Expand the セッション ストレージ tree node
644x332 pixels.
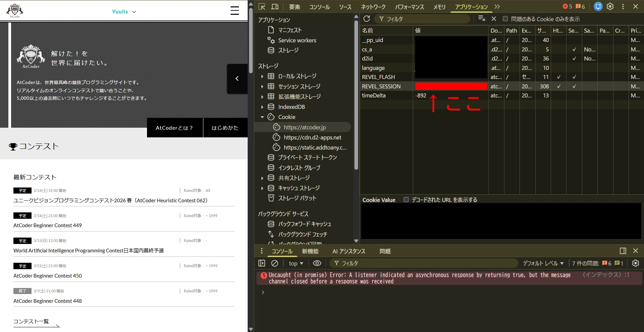[262, 86]
